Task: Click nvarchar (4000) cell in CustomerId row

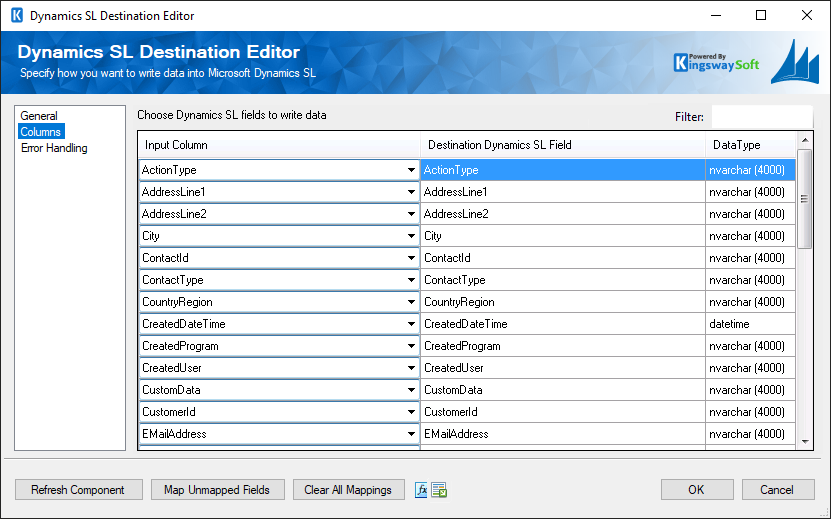Action: 750,412
